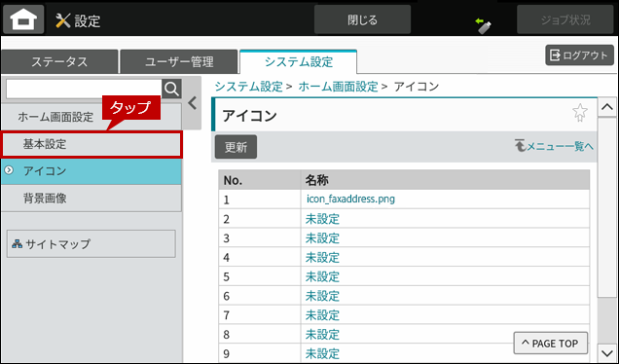Collapse the side menu with the chevron
Viewport: 619px width, 364px height.
coord(193,103)
